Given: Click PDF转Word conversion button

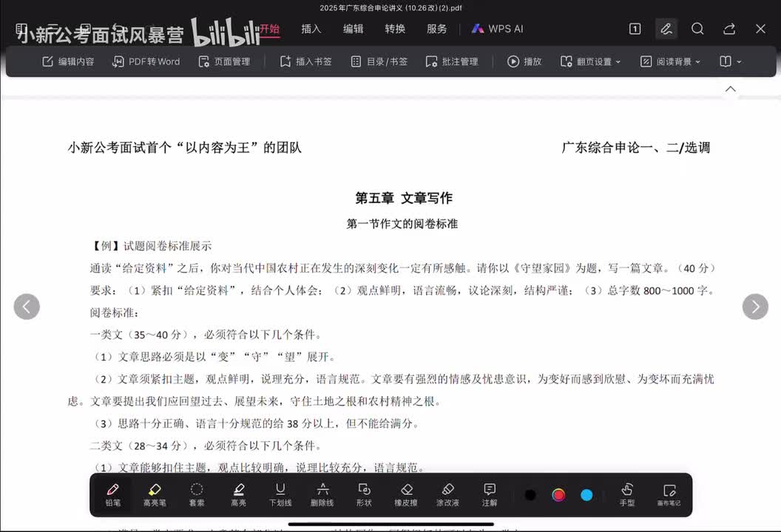Looking at the screenshot, I should click(146, 62).
